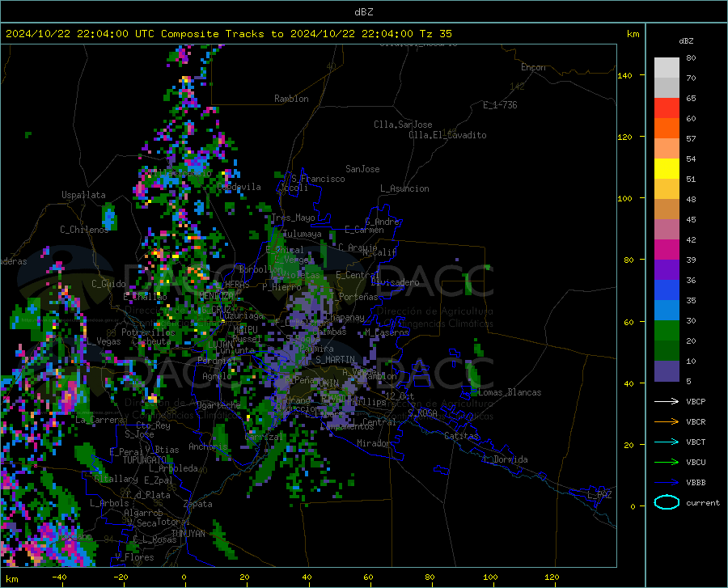
Task: Click the Encon label at top right
Action: click(x=533, y=67)
